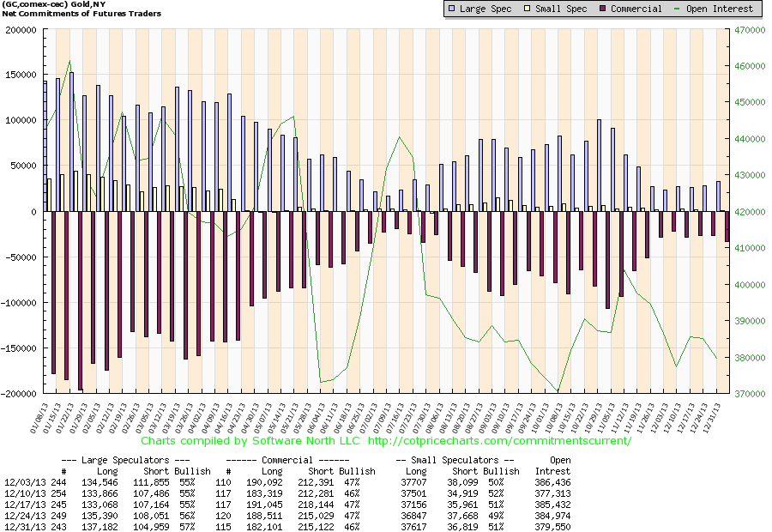The image size is (772, 532).
Task: Click the 'Small Speculators' table header
Action: (455, 460)
